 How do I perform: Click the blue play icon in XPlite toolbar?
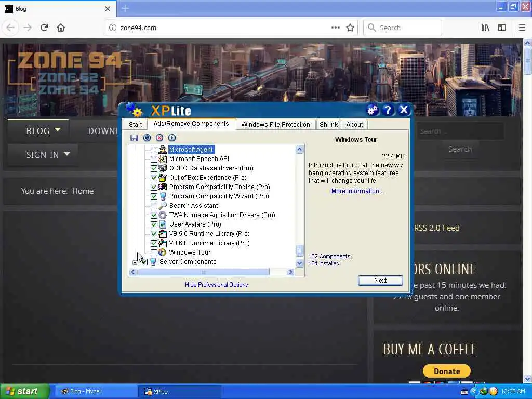(172, 138)
